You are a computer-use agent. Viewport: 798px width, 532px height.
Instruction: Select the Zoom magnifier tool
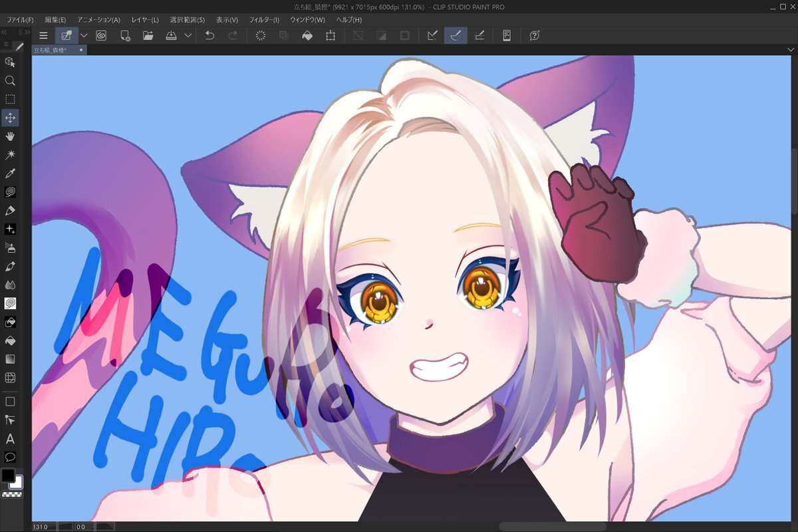(x=10, y=80)
